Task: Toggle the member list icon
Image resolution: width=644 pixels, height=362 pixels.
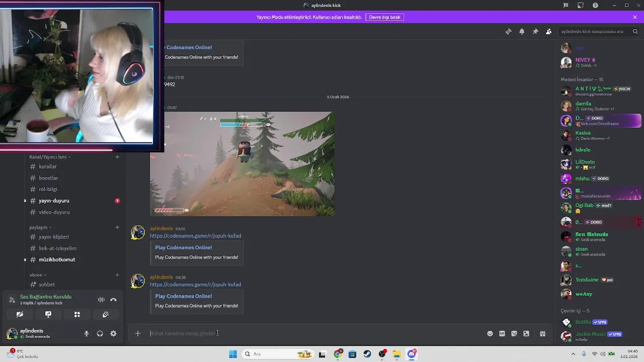Action: pyautogui.click(x=548, y=31)
